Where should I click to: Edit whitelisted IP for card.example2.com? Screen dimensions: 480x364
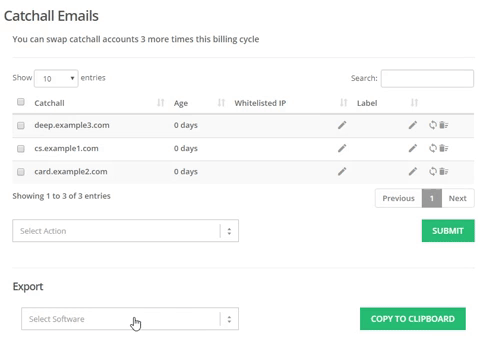click(x=342, y=171)
